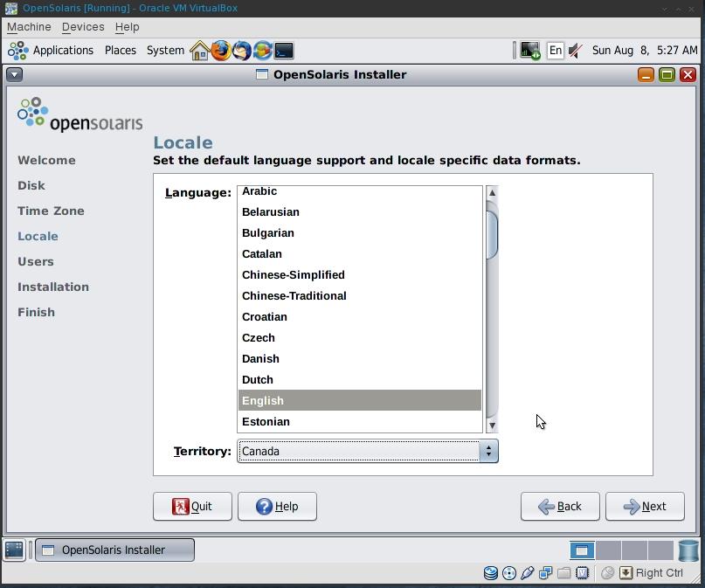Click the Time Zone step in sidebar
This screenshot has width=705, height=588.
[x=51, y=211]
